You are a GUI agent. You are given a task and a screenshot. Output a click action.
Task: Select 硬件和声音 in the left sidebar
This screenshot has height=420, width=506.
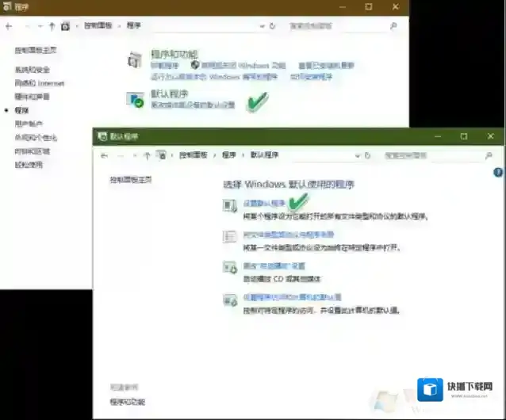(32, 97)
